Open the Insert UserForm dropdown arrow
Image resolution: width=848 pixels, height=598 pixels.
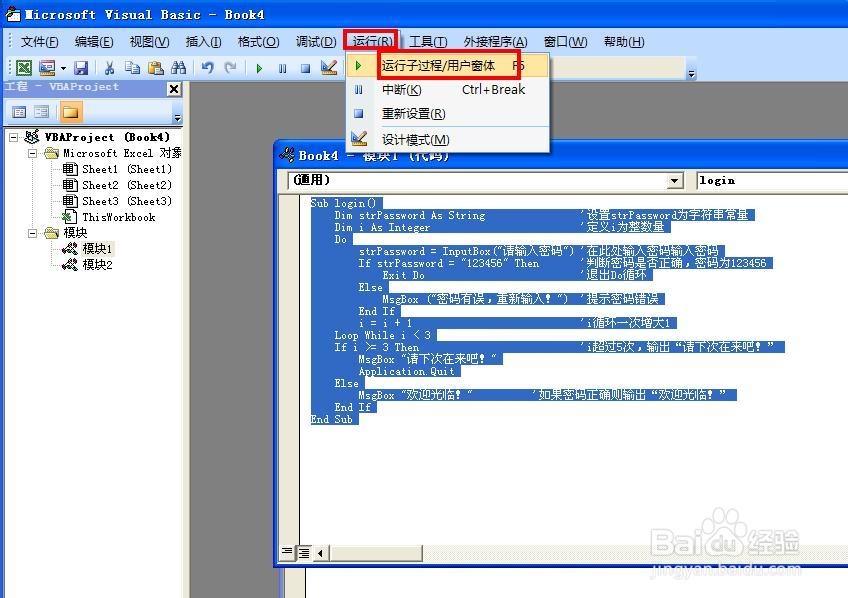tap(63, 68)
